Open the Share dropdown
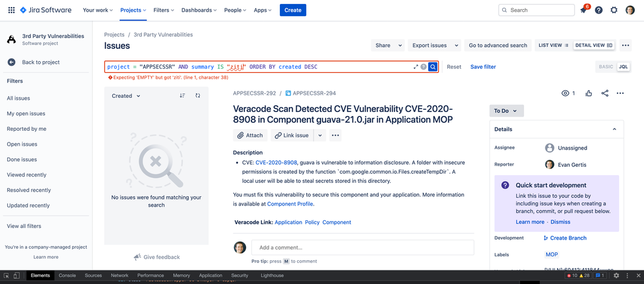Image resolution: width=644 pixels, height=284 pixels. coord(387,45)
